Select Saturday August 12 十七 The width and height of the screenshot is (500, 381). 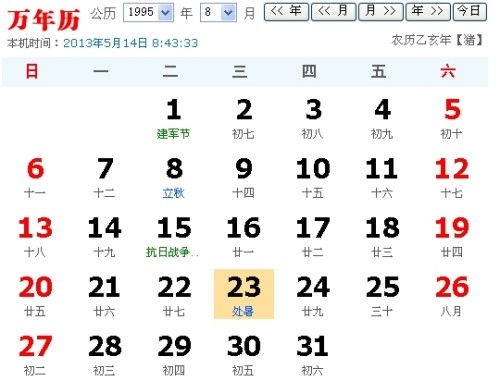tap(452, 178)
